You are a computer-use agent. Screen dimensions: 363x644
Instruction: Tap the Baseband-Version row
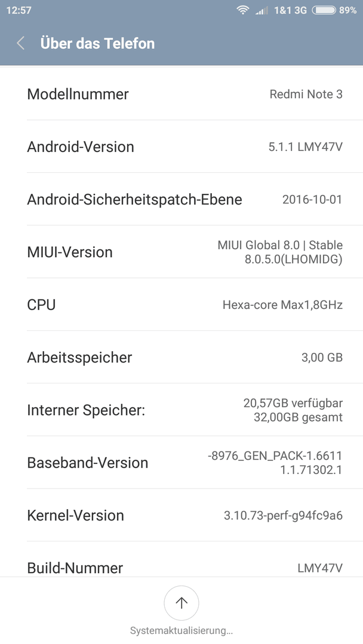point(181,462)
